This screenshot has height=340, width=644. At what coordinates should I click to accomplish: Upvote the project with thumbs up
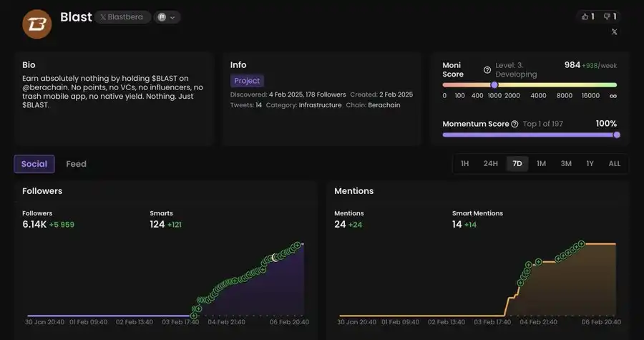(x=587, y=16)
